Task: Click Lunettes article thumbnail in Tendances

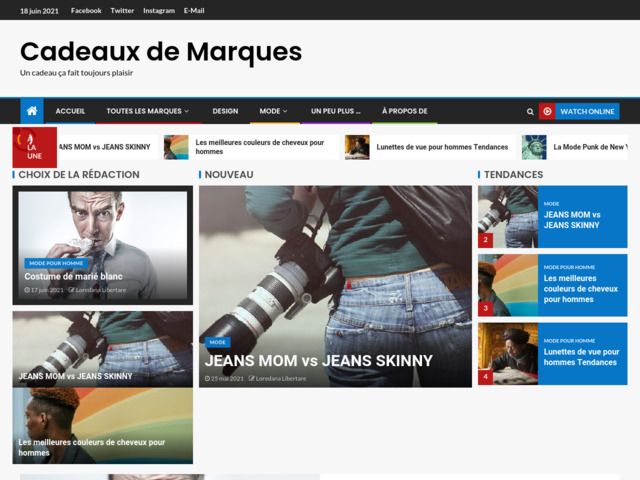Action: click(508, 354)
